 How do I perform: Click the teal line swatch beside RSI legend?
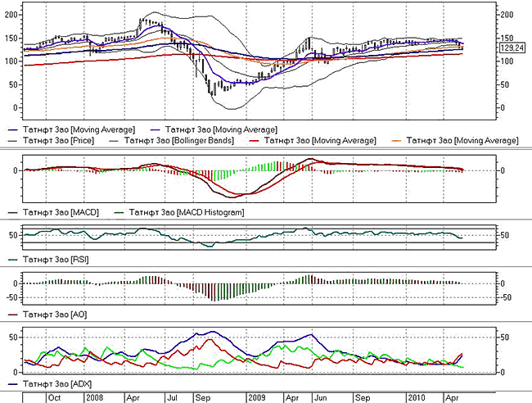click(12, 260)
